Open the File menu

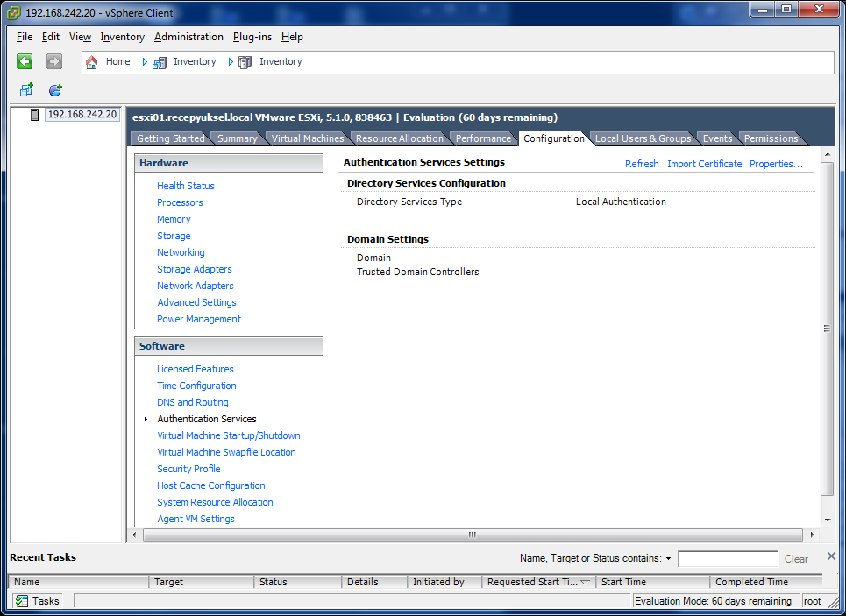pyautogui.click(x=25, y=37)
